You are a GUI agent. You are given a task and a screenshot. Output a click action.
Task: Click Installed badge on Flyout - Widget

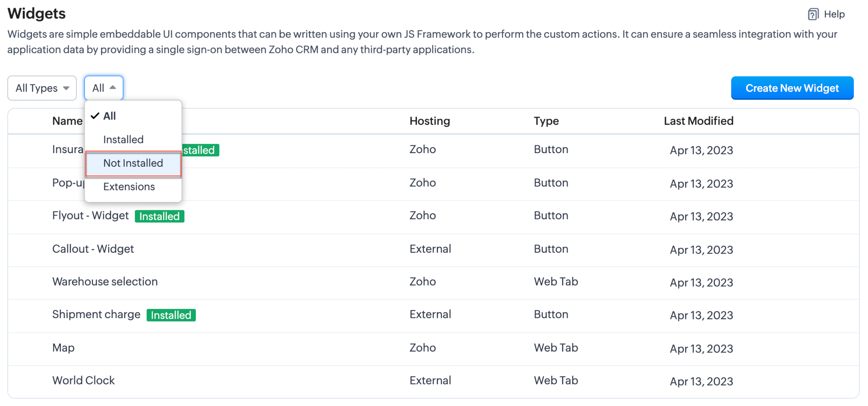[159, 216]
